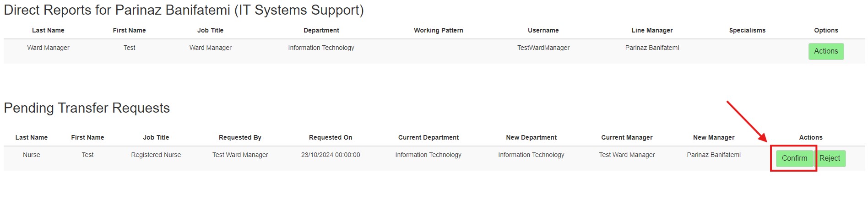Screen dimensions: 868x206
Task: Open Actions for Ward Manager row
Action: click(826, 51)
